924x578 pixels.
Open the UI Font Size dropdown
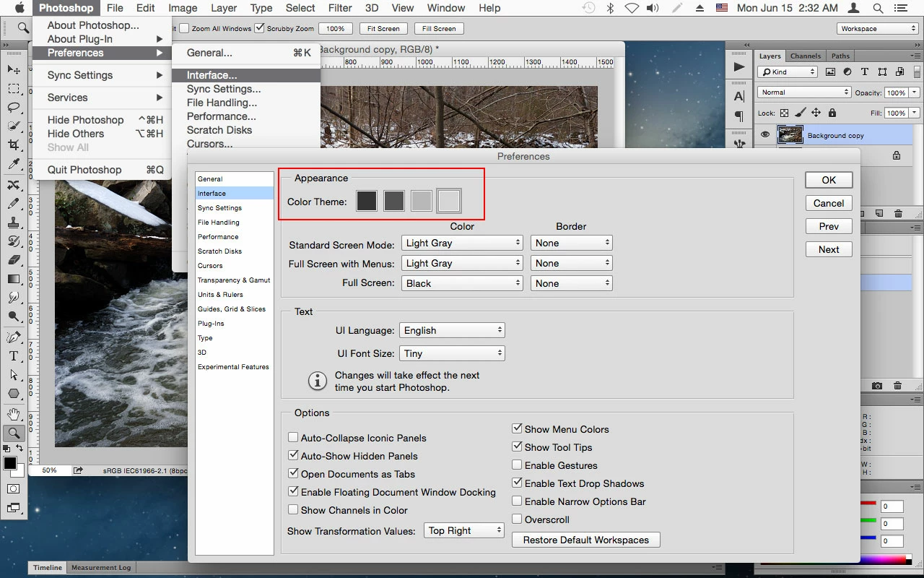tap(452, 354)
